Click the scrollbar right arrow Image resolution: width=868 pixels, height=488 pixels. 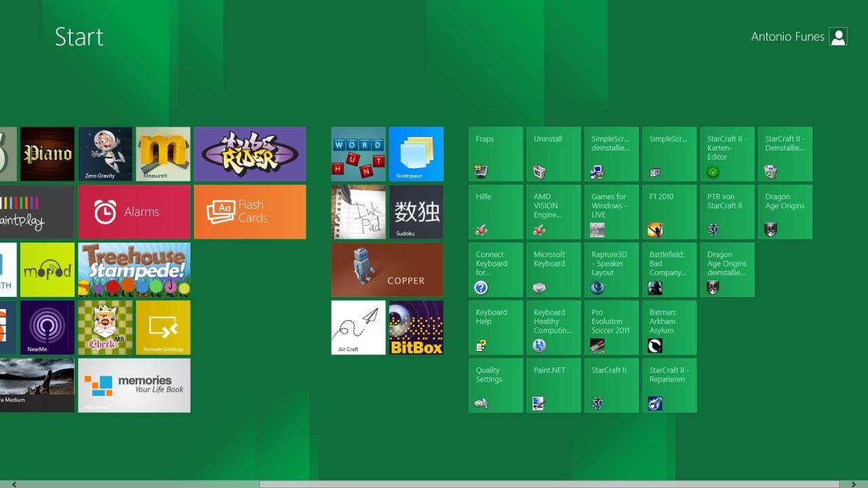pos(854,484)
